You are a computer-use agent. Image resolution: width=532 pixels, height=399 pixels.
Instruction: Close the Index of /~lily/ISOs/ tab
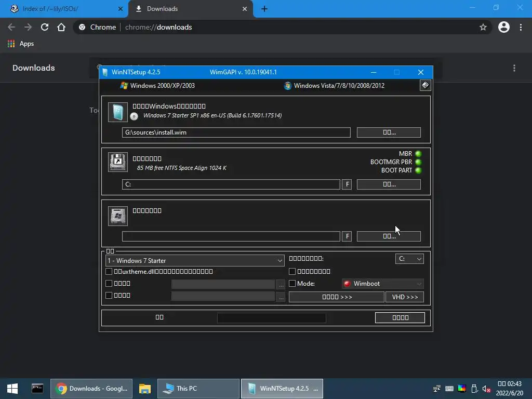(121, 9)
